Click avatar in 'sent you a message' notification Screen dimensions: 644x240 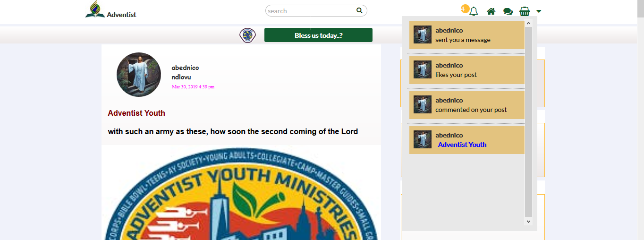click(423, 34)
